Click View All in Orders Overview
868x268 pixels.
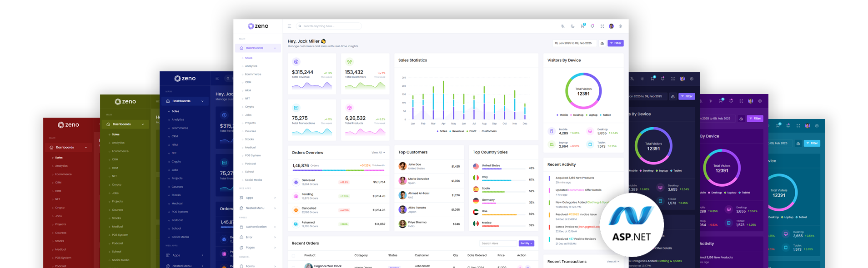click(x=378, y=153)
